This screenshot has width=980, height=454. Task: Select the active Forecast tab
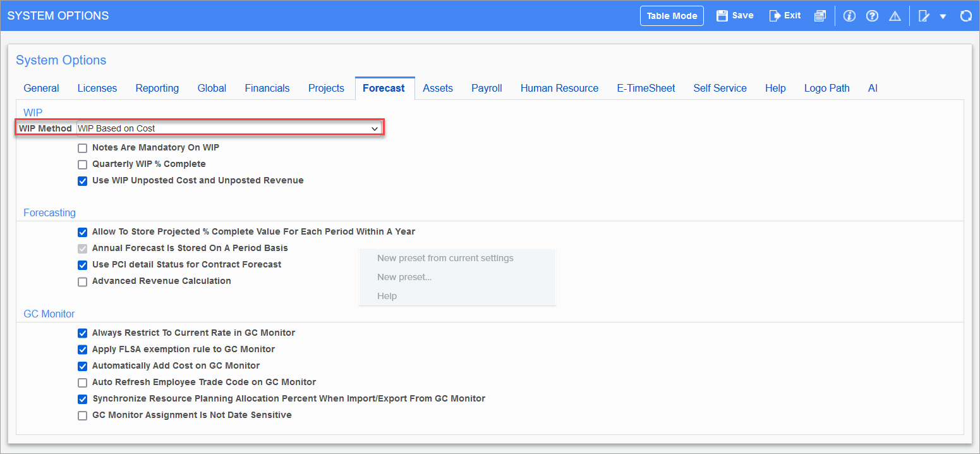click(x=384, y=89)
